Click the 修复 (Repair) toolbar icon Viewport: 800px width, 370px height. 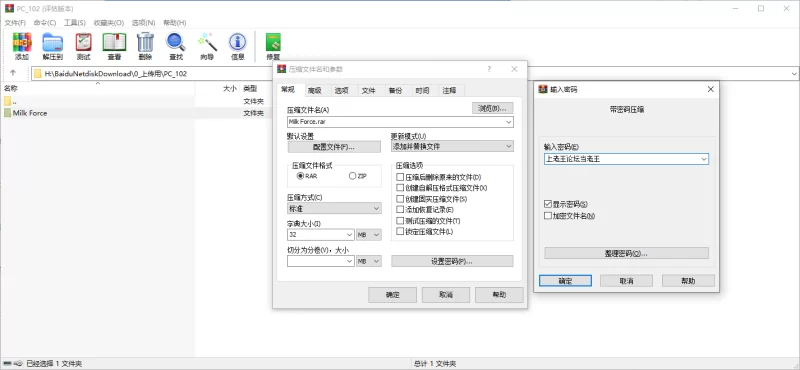pyautogui.click(x=273, y=46)
